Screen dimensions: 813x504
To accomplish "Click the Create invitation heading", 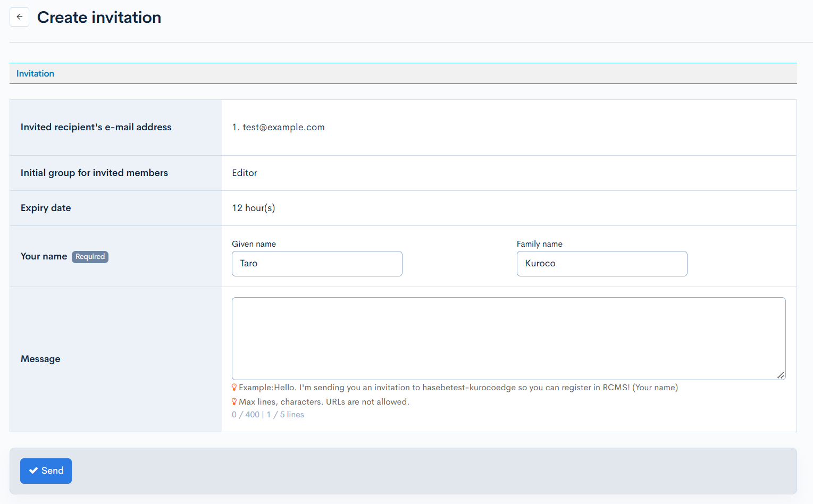I will pyautogui.click(x=99, y=18).
